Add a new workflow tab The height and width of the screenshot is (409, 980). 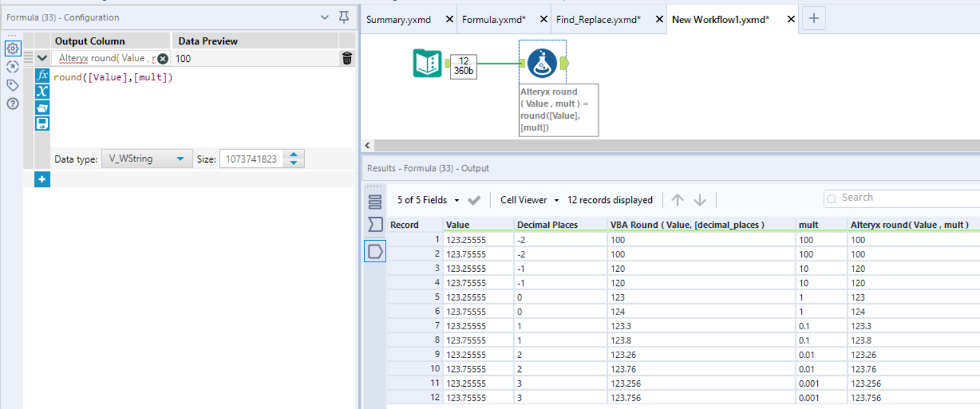point(813,19)
